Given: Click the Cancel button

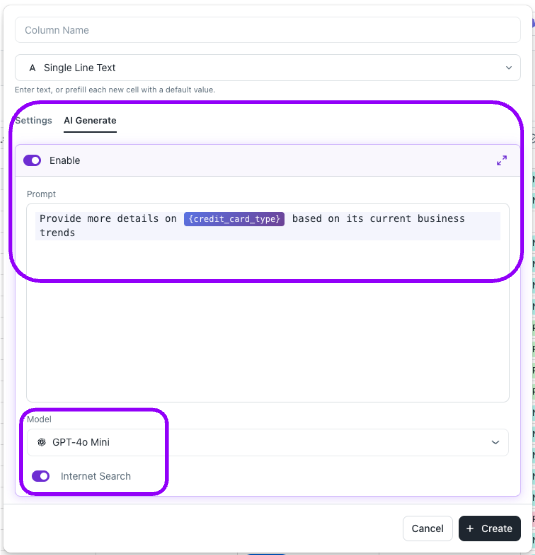Looking at the screenshot, I should (x=427, y=528).
